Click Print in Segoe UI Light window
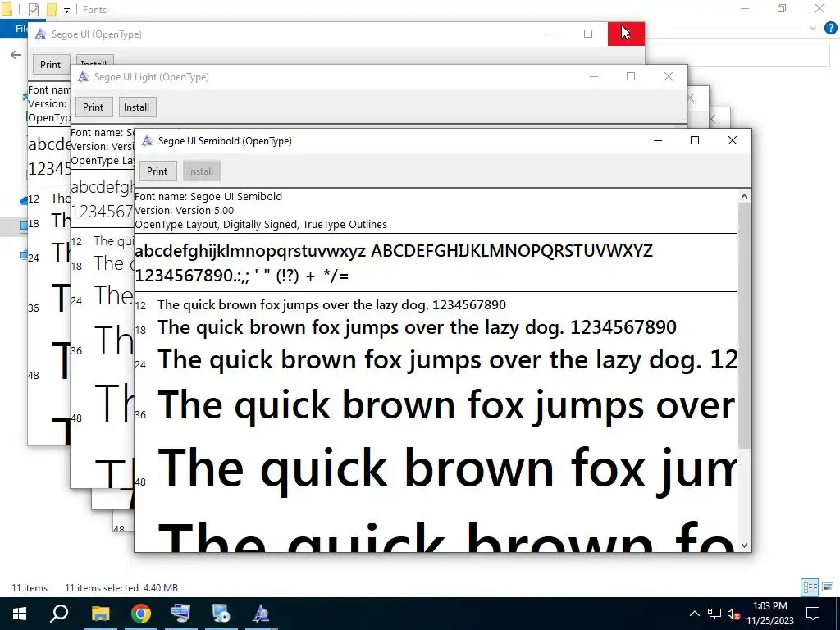This screenshot has width=840, height=630. [94, 107]
